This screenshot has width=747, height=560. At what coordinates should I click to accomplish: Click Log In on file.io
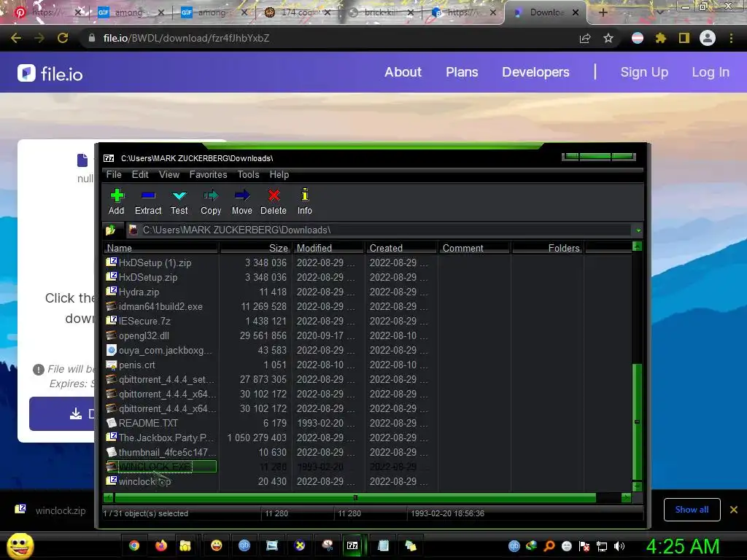[x=711, y=72]
